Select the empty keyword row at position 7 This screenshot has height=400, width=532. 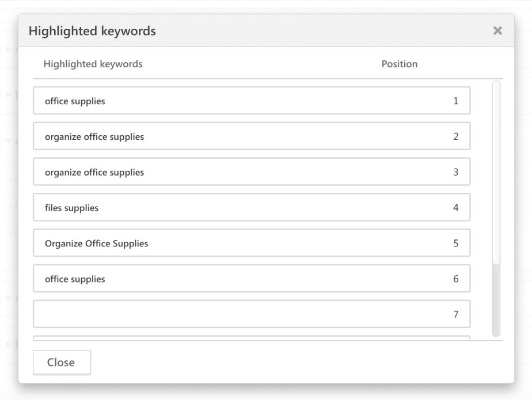coord(252,314)
